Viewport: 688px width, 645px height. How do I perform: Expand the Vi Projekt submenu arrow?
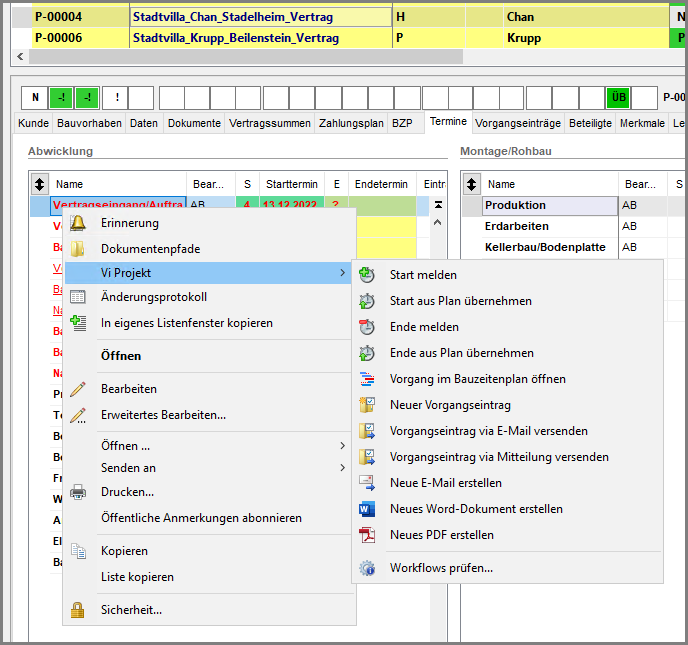coord(342,273)
